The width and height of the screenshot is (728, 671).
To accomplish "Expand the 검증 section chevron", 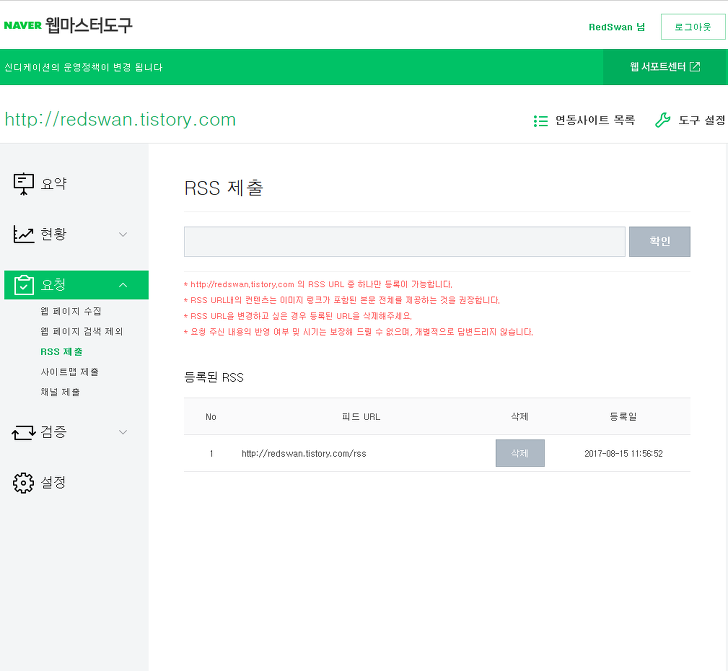I will tap(123, 432).
